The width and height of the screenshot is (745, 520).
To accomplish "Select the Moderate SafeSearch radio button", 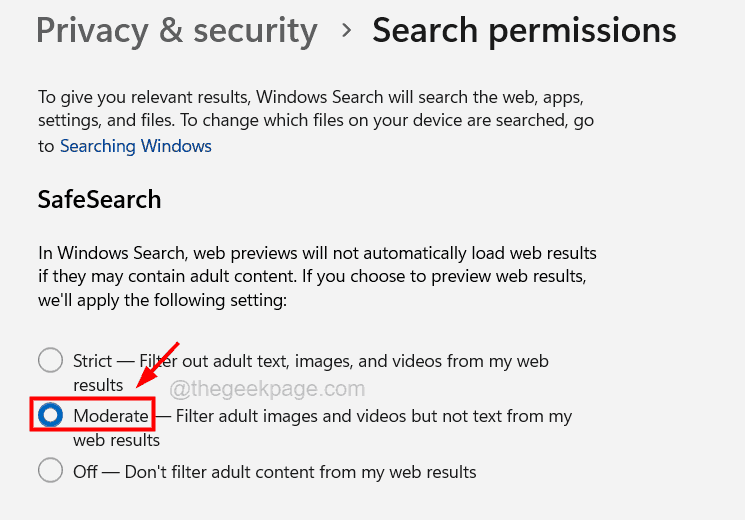I will click(50, 415).
